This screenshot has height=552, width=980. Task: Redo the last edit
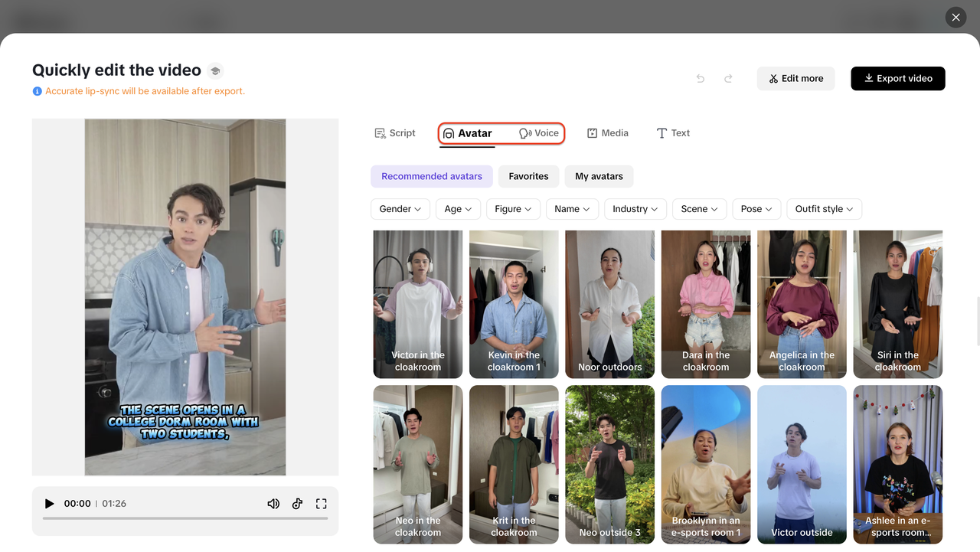tap(728, 78)
